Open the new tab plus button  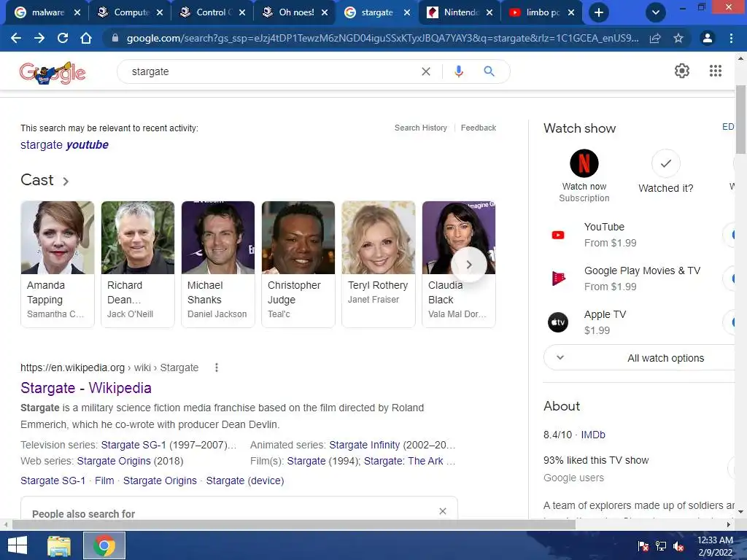click(599, 12)
